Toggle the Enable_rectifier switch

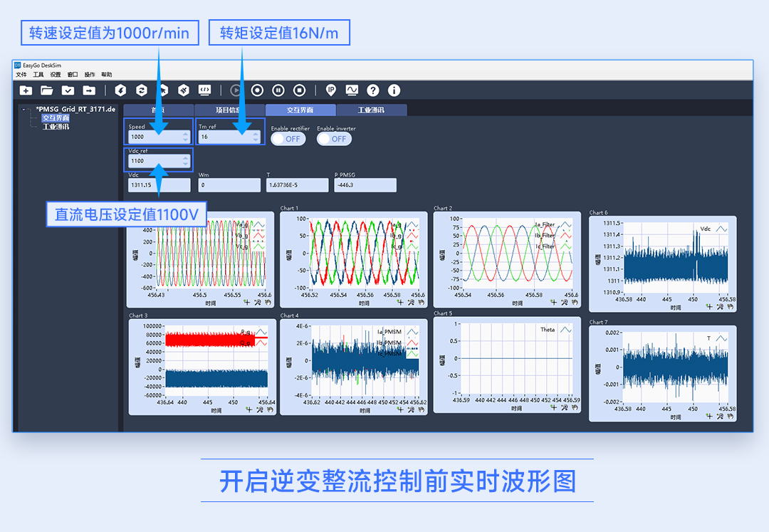click(288, 139)
